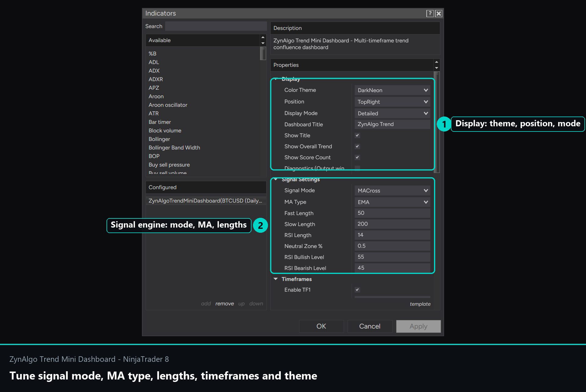Click the up link under Configured

(241, 304)
